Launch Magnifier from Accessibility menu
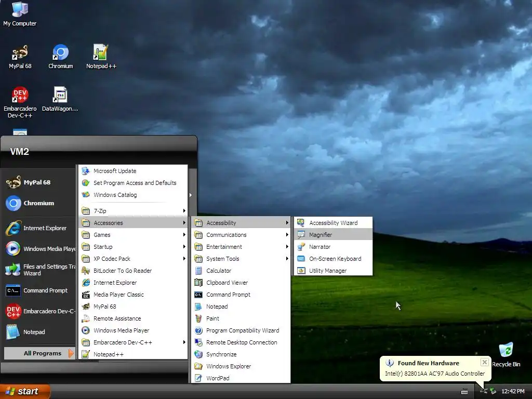 tap(333, 235)
